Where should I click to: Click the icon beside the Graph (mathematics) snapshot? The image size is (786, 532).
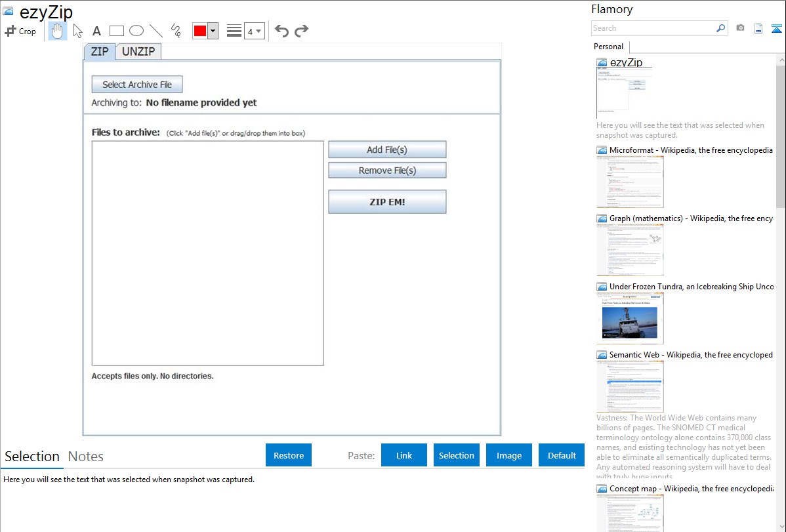tap(602, 218)
